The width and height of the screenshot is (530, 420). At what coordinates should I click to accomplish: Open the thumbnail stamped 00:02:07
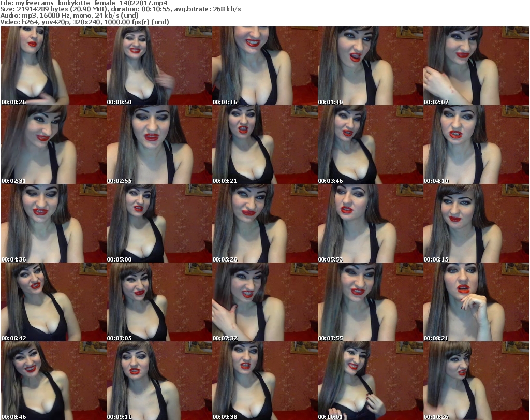(476, 66)
